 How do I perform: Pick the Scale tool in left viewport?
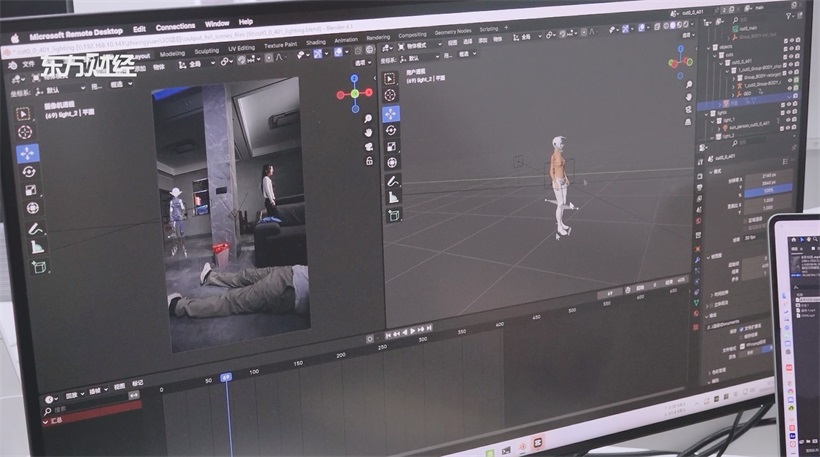click(x=30, y=190)
